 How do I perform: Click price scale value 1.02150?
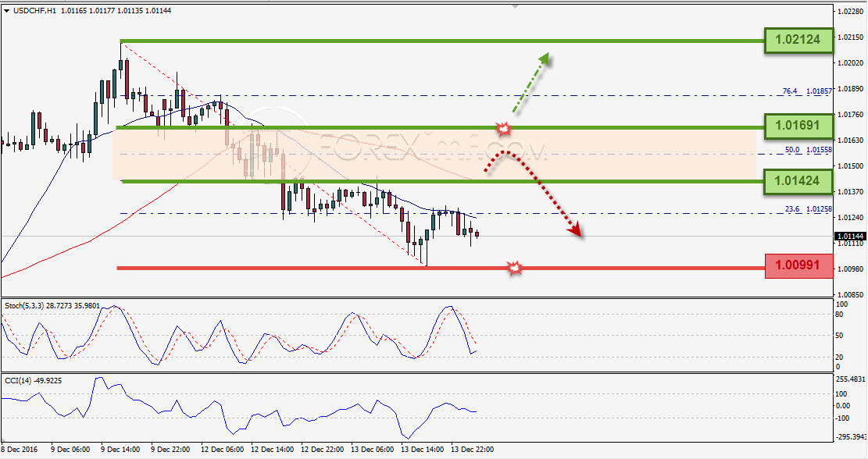[x=851, y=37]
